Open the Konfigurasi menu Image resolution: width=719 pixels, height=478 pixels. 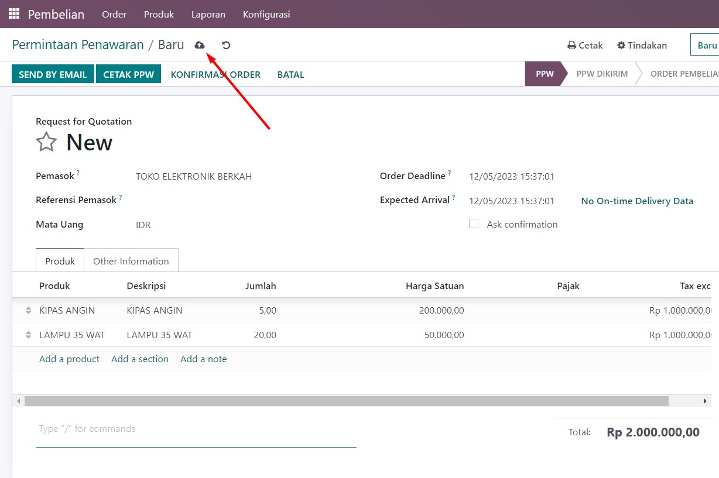(266, 14)
